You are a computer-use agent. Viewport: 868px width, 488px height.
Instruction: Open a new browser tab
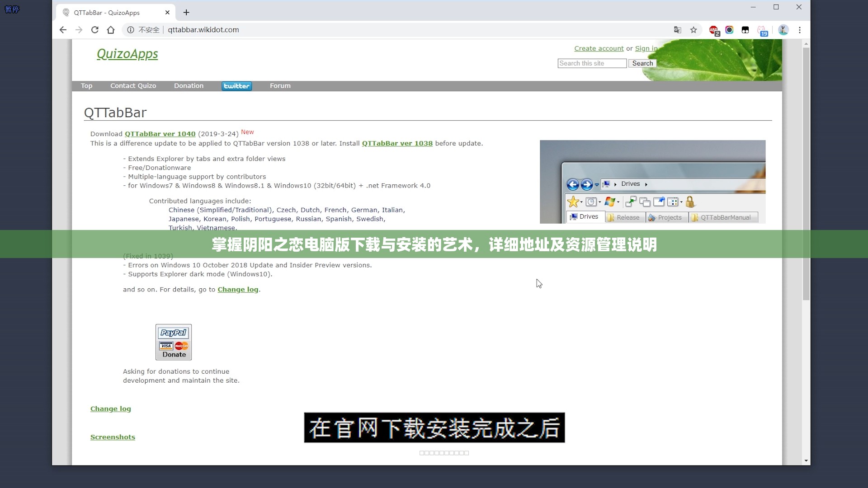186,13
